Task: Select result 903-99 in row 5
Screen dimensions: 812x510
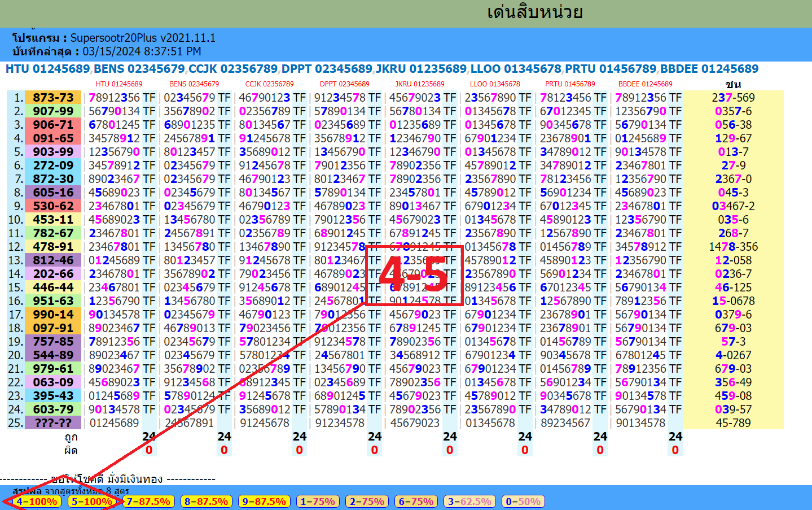Action: point(54,152)
